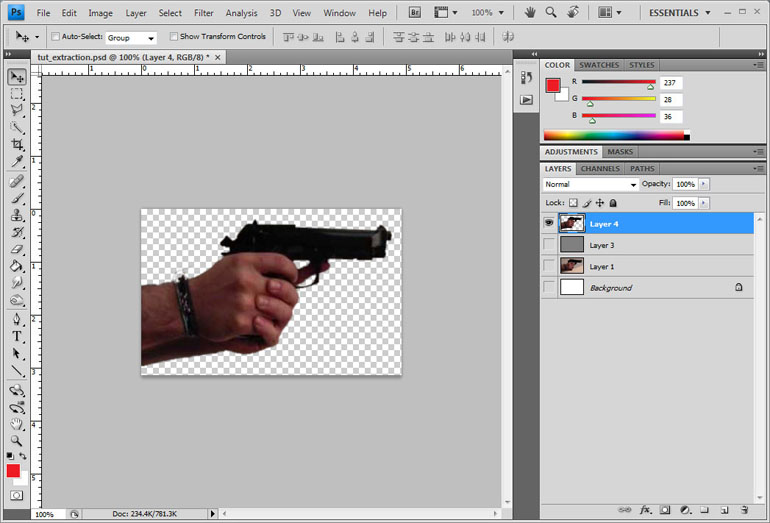Select the Zoom tool in toolbox
The height and width of the screenshot is (523, 770).
[x=17, y=440]
